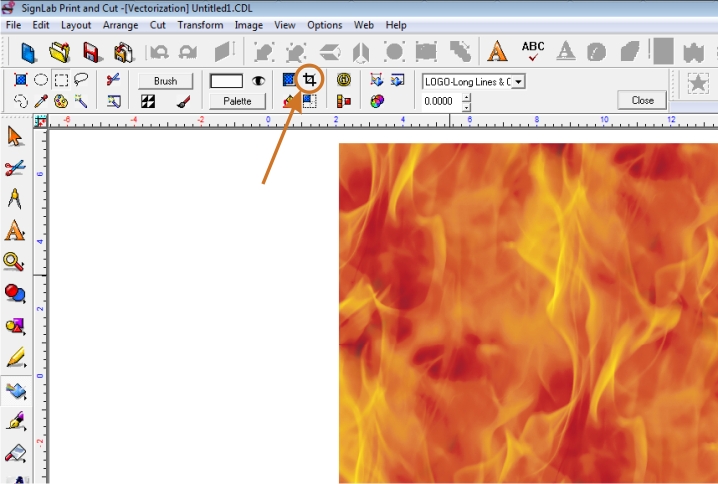Click the image frame icon below the scissors
The height and width of the screenshot is (484, 718).
click(x=114, y=101)
